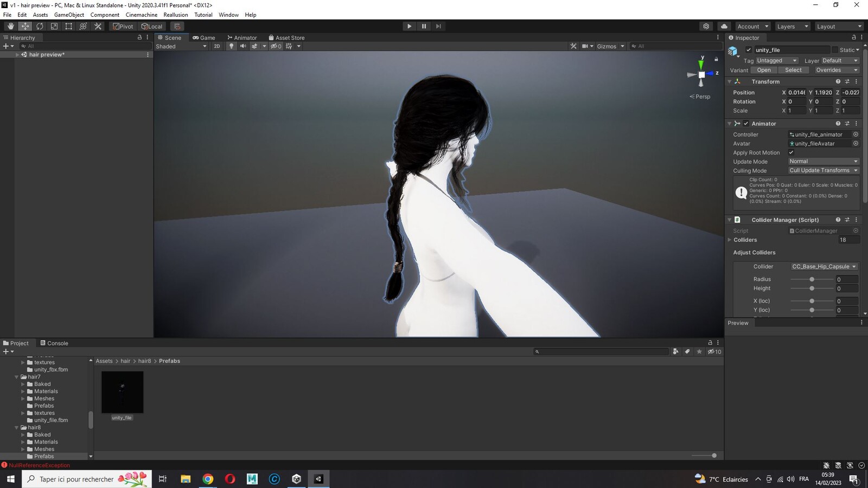Viewport: 868px width, 488px height.
Task: Uncheck Apply Root Motion checkbox
Action: click(791, 152)
